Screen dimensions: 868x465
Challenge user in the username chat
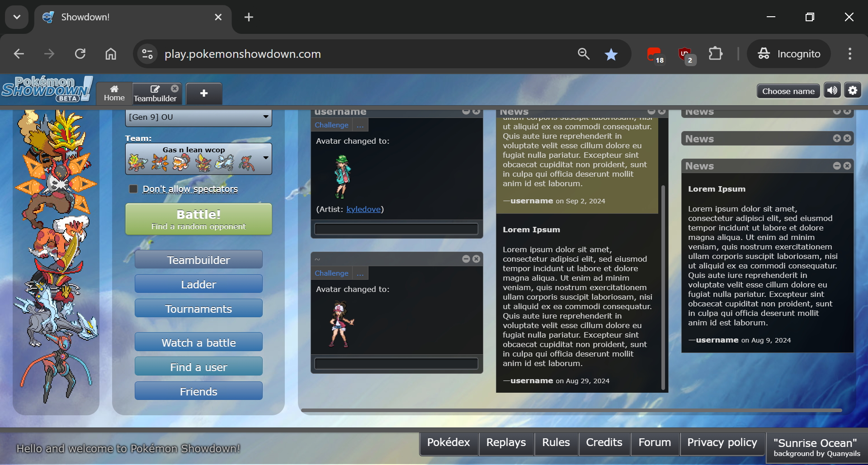(331, 125)
